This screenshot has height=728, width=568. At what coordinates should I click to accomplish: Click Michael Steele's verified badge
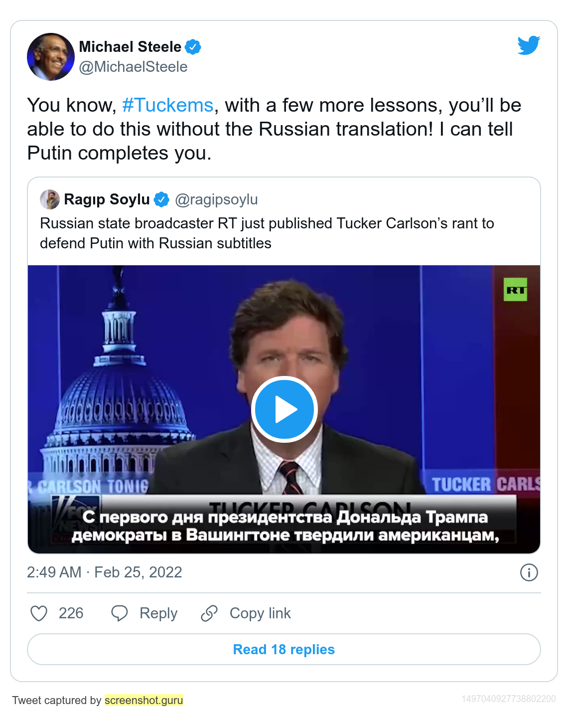[x=193, y=47]
